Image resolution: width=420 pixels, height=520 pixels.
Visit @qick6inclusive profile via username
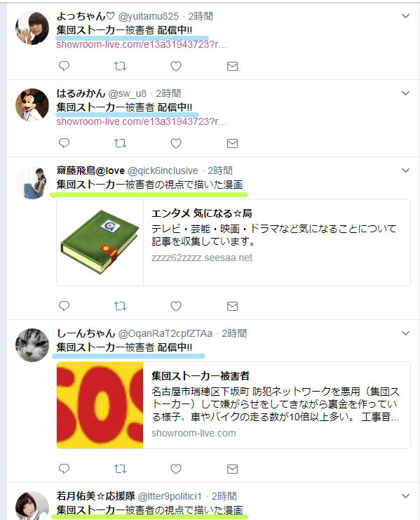point(163,171)
